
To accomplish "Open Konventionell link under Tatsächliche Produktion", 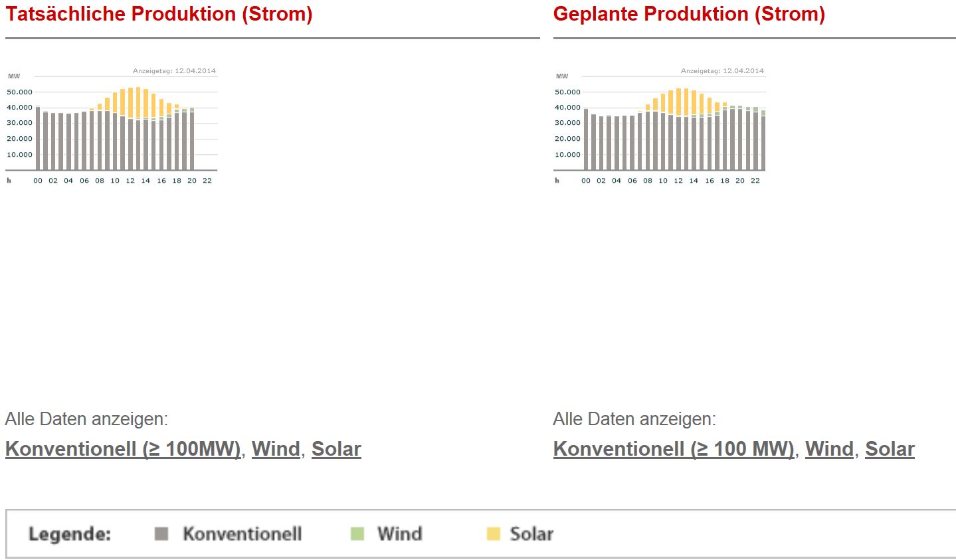I will coord(123,449).
